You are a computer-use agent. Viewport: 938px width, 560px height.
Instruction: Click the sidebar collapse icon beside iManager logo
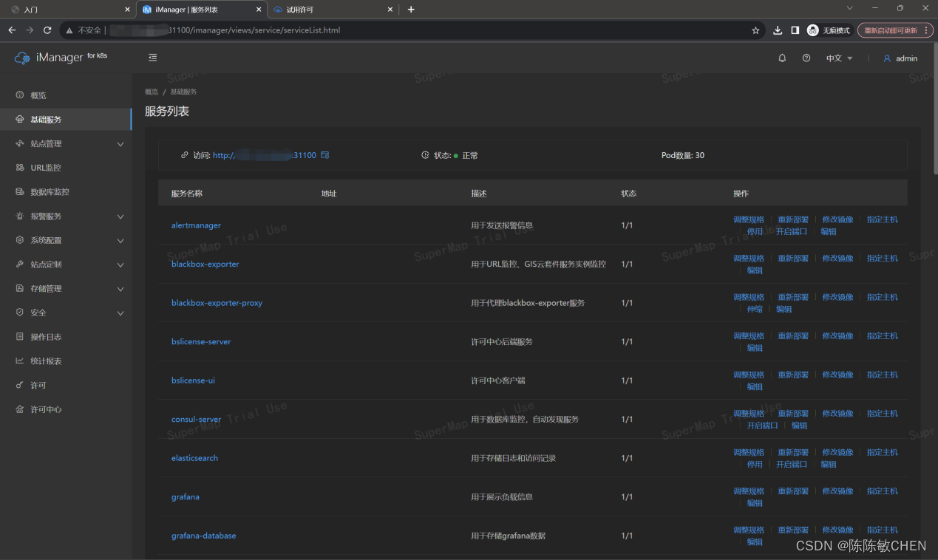[153, 58]
